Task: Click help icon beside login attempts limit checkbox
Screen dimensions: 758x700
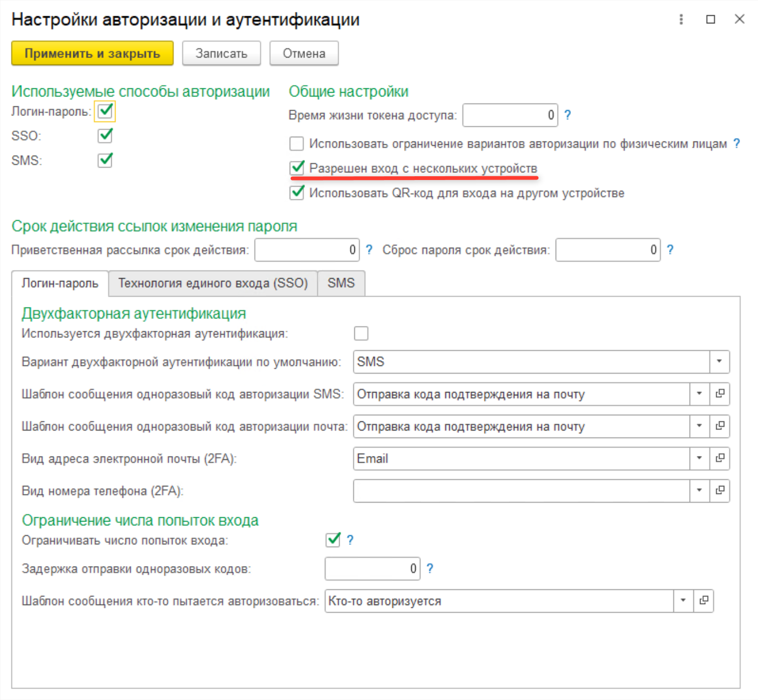Action: [x=350, y=540]
